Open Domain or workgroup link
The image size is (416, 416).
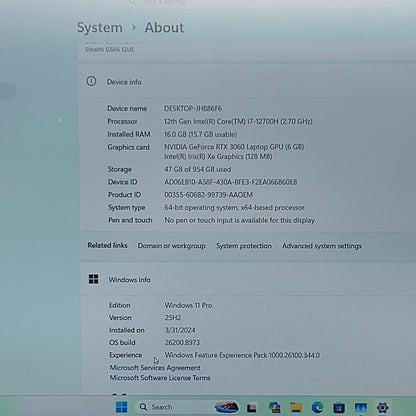tap(171, 246)
